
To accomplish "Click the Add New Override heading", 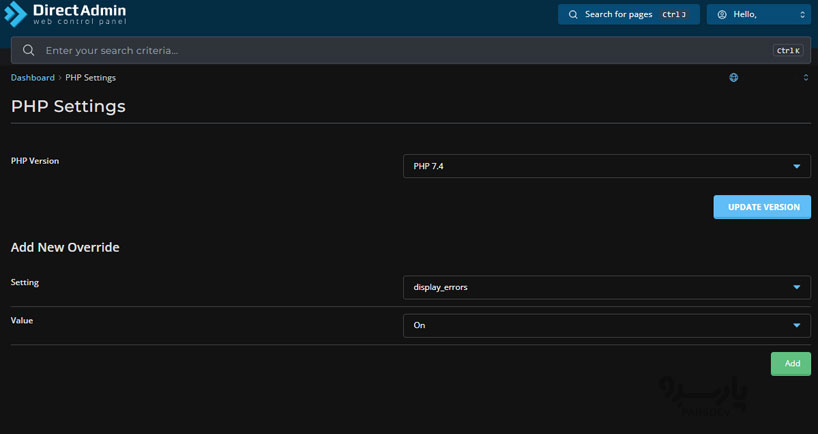I will (65, 247).
